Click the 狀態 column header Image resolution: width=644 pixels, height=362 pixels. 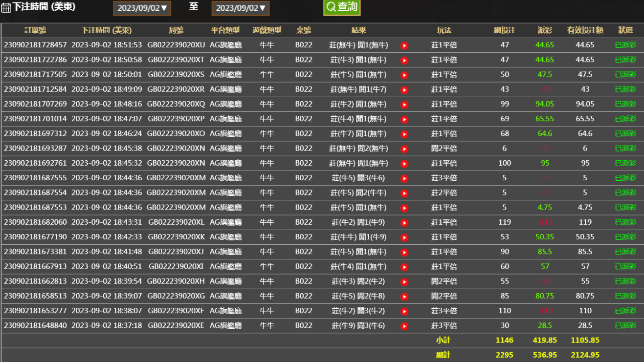[x=625, y=30]
